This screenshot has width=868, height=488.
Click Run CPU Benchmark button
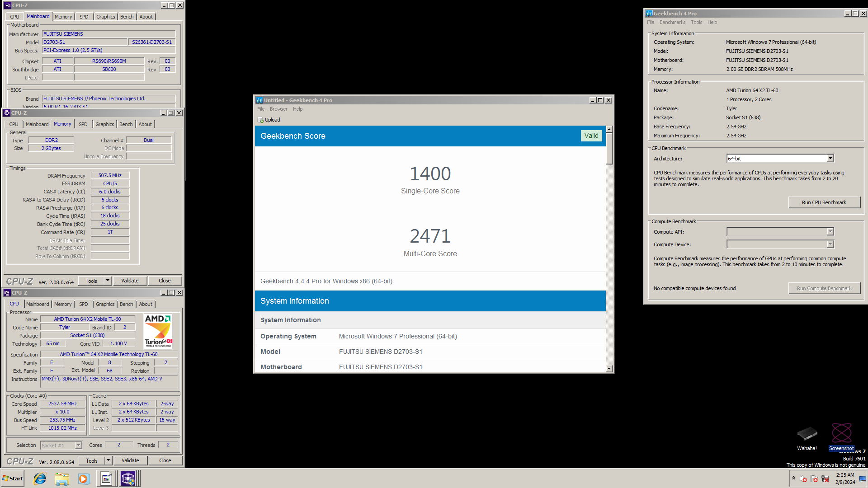[x=824, y=202]
